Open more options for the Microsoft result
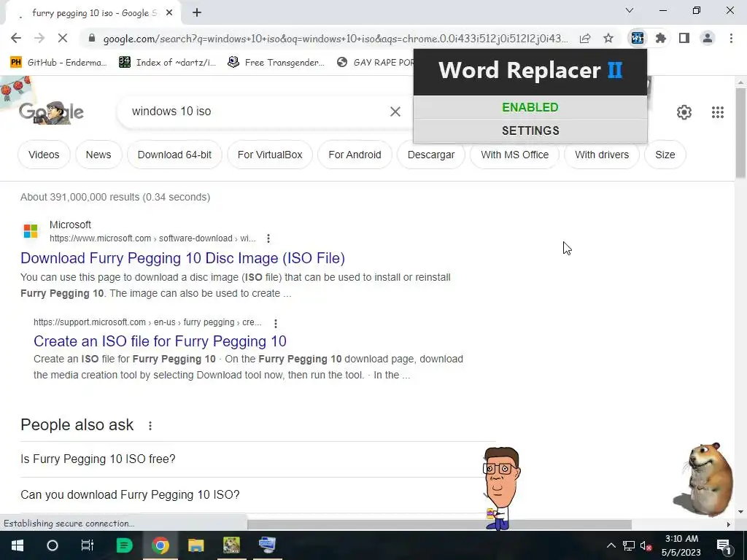Image resolution: width=747 pixels, height=560 pixels. click(268, 238)
